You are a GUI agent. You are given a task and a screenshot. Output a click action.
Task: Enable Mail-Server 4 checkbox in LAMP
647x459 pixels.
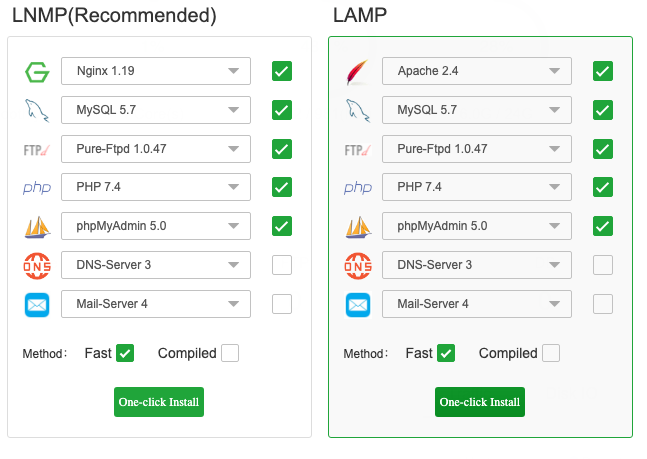[603, 304]
